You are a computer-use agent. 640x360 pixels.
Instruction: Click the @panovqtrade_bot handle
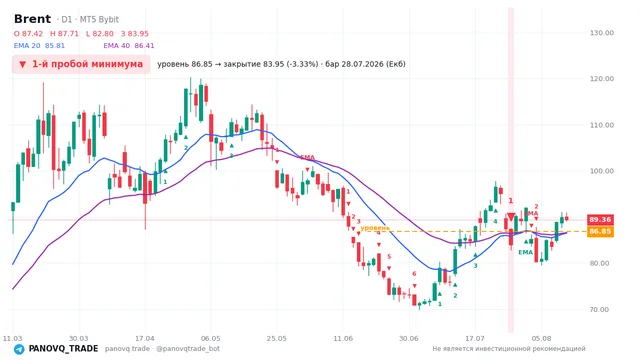click(188, 349)
